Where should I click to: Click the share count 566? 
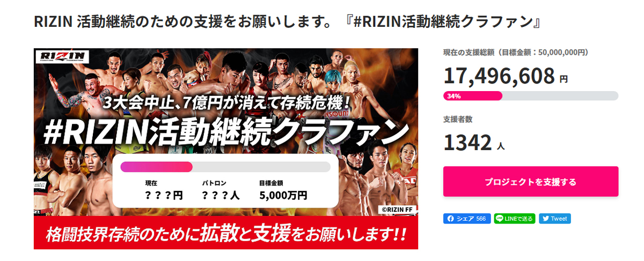click(481, 219)
